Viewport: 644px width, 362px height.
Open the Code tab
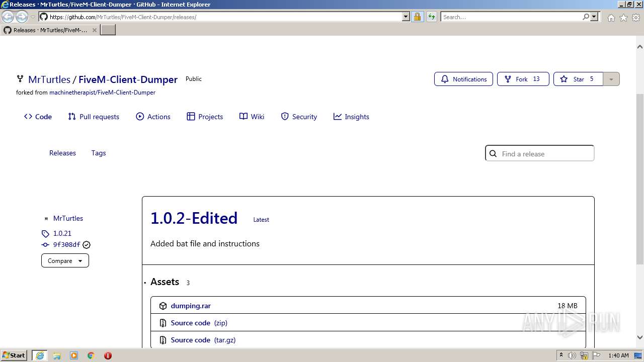[x=38, y=117]
